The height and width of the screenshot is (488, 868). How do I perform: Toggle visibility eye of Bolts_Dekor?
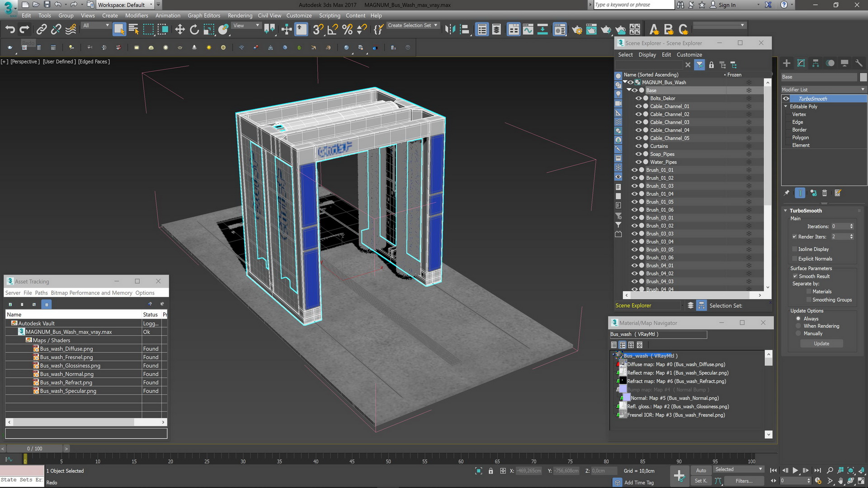click(638, 98)
